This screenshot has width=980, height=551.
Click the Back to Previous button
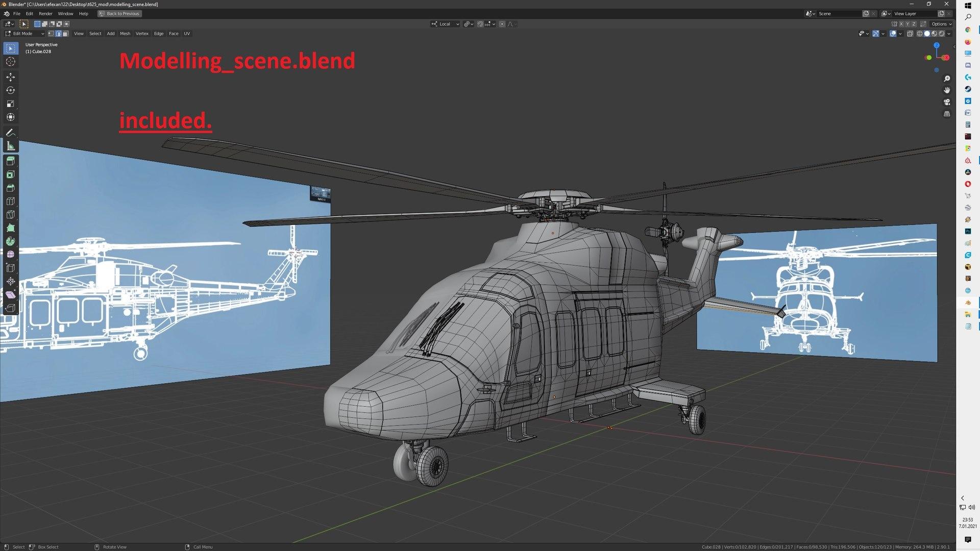[119, 14]
